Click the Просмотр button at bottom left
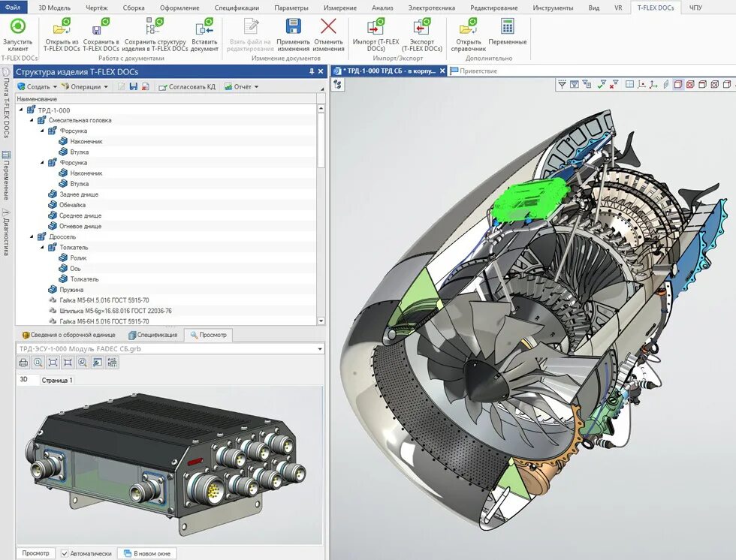The image size is (736, 560). [x=36, y=553]
